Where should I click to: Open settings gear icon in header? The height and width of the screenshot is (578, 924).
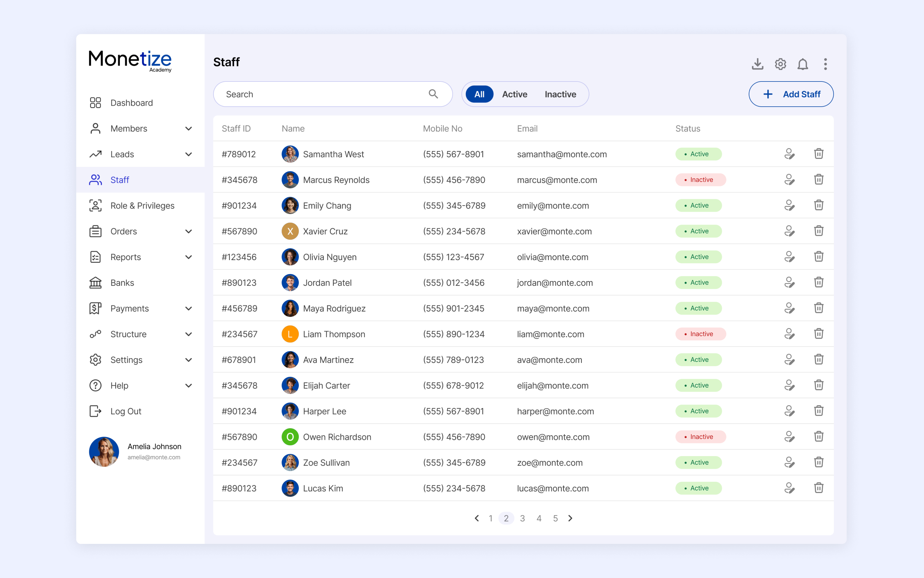780,64
